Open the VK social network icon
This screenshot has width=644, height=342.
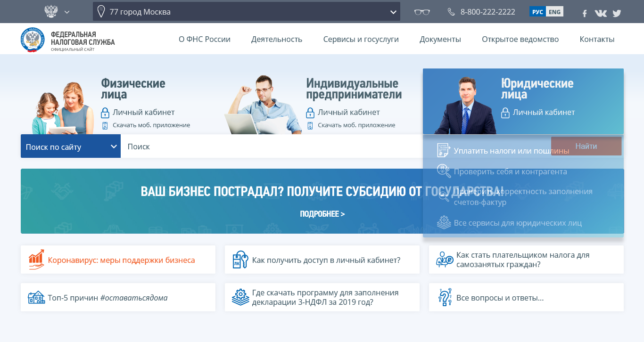point(601,13)
